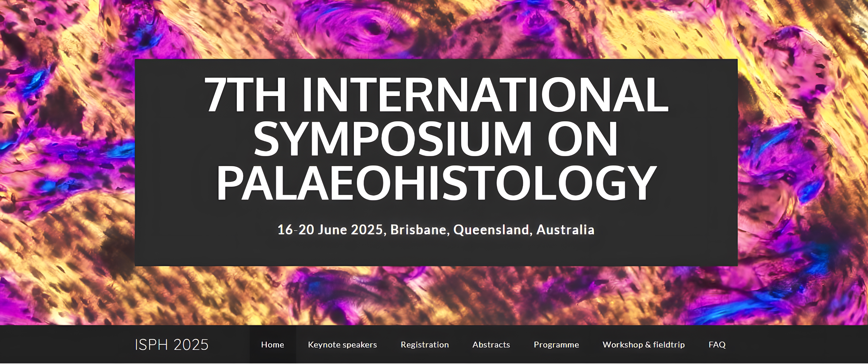Image resolution: width=868 pixels, height=364 pixels.
Task: Open the Registration menu item
Action: tap(425, 344)
